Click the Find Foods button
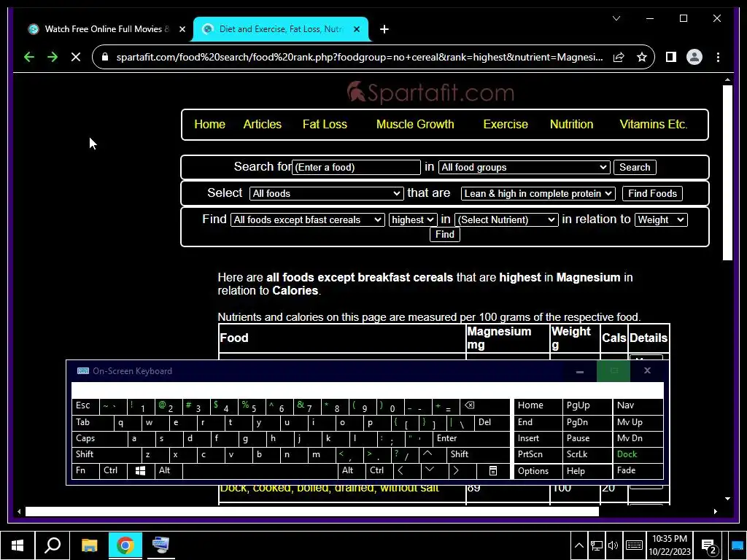The width and height of the screenshot is (747, 560). tap(652, 193)
